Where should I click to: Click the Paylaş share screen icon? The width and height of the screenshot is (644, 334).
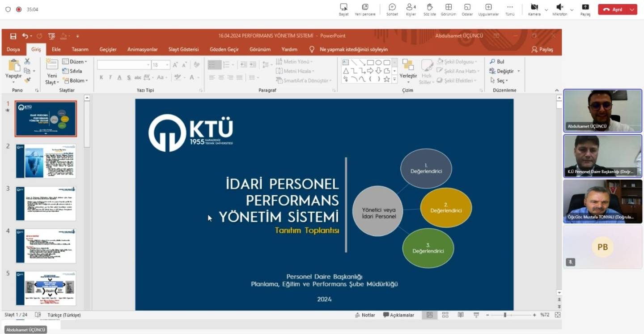click(x=585, y=9)
